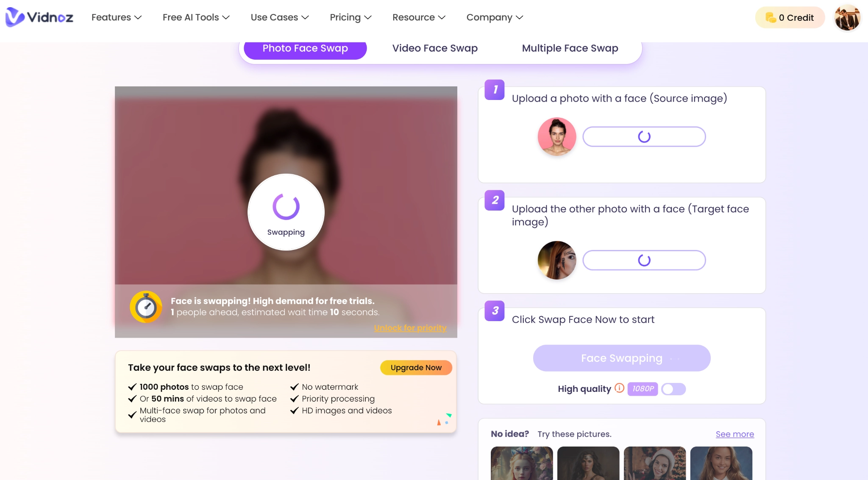Click the Upgrade Now icon button
The width and height of the screenshot is (868, 480).
click(416, 368)
